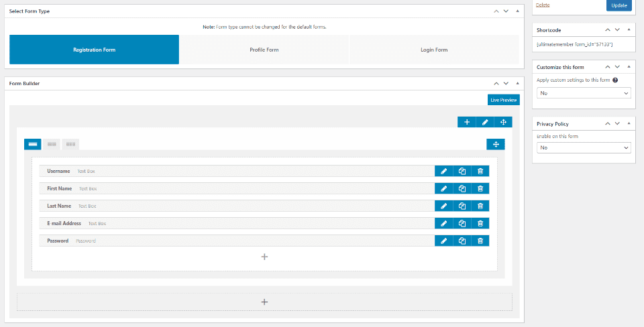This screenshot has width=644, height=327.
Task: Add a new row with top plus icon
Action: coord(467,122)
